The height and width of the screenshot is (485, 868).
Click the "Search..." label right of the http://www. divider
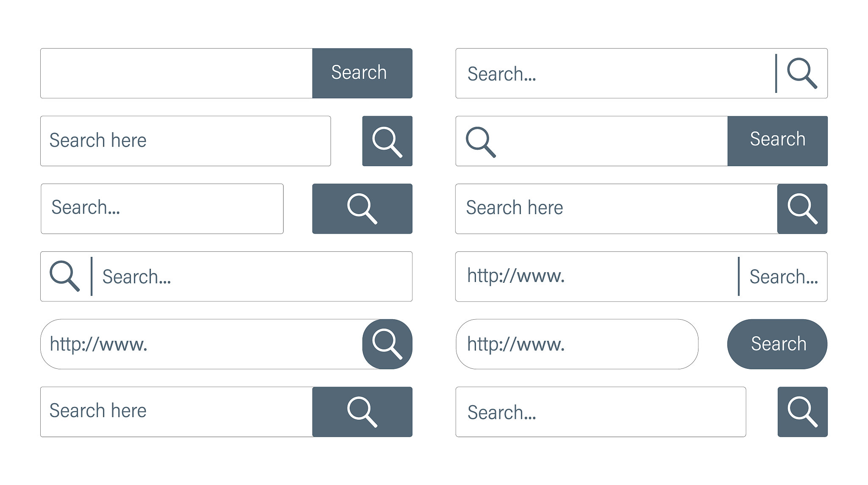pos(783,277)
